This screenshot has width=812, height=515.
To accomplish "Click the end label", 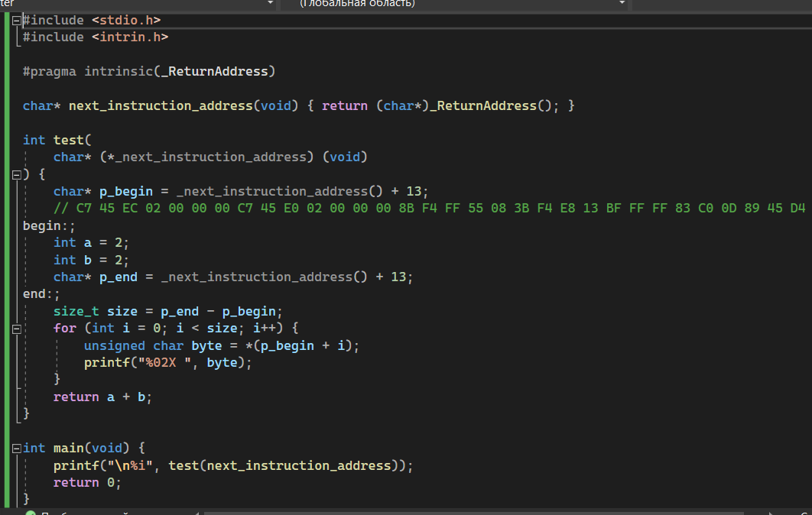I will click(35, 294).
